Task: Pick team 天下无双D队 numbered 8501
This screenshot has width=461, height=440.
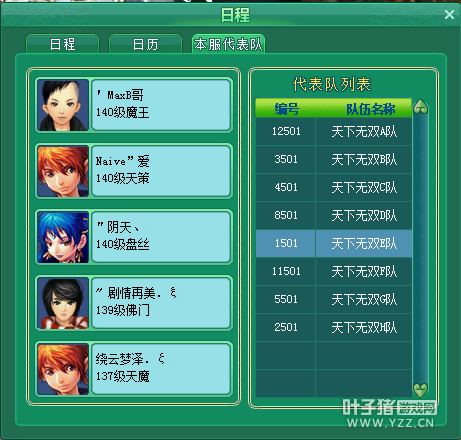Action: coord(334,215)
